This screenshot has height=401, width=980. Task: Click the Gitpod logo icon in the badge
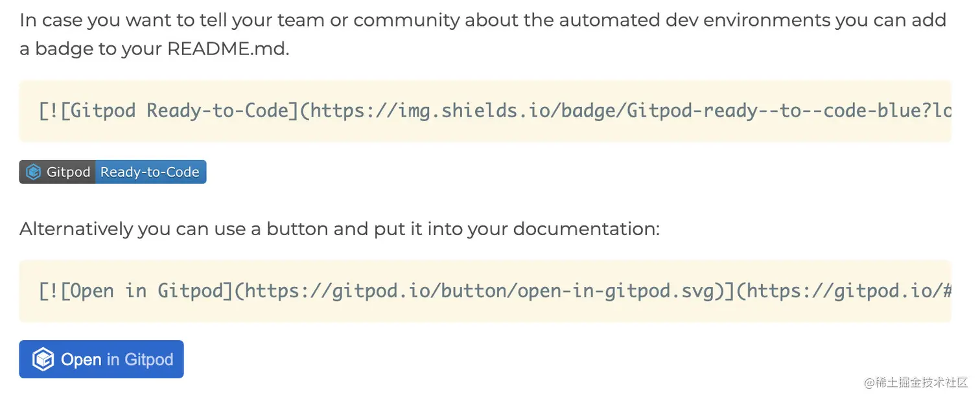pos(33,172)
